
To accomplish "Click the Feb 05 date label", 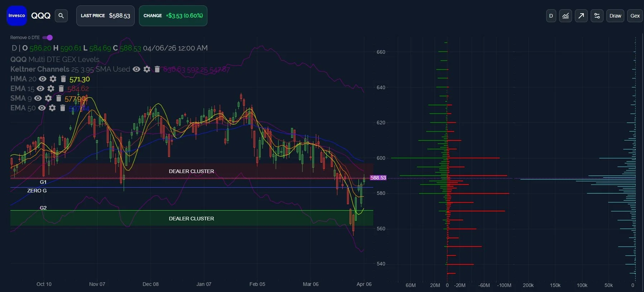I will coord(257,284).
